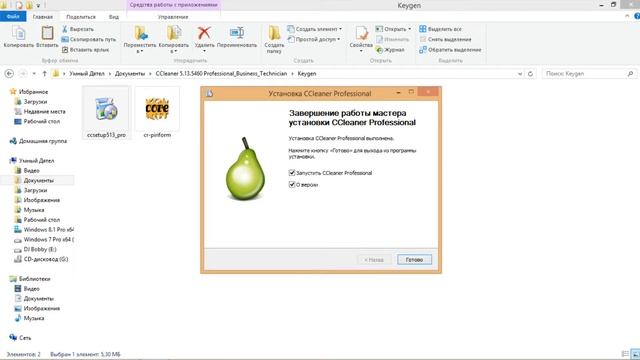The width and height of the screenshot is (640, 360).
Task: Open the Файл tab
Action: pos(13,16)
